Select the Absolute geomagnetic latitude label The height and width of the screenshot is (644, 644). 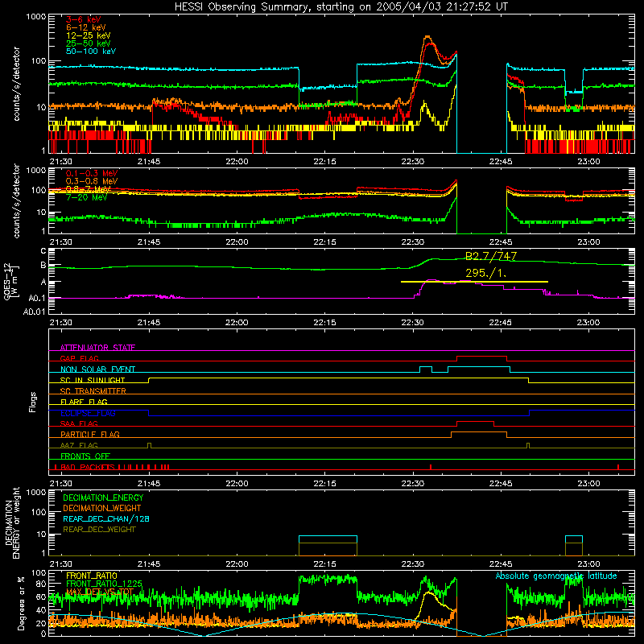point(556,576)
